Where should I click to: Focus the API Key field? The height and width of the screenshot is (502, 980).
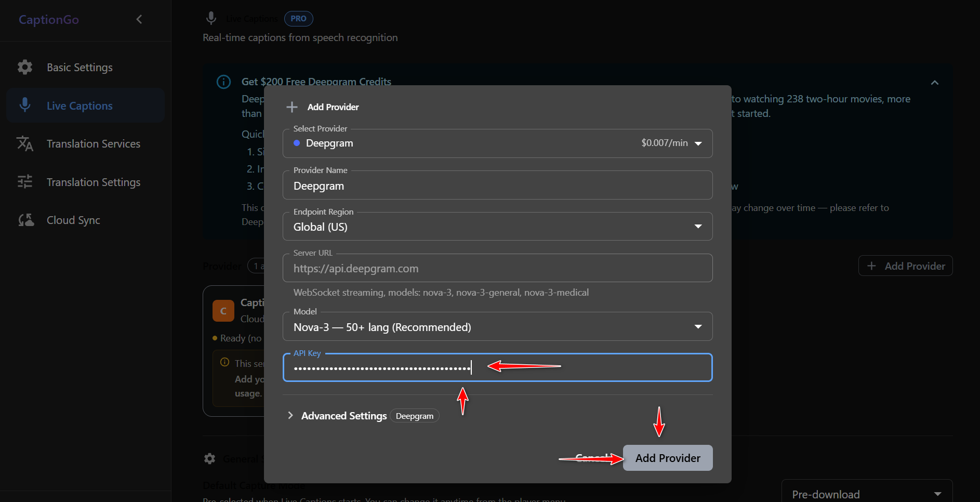point(497,367)
